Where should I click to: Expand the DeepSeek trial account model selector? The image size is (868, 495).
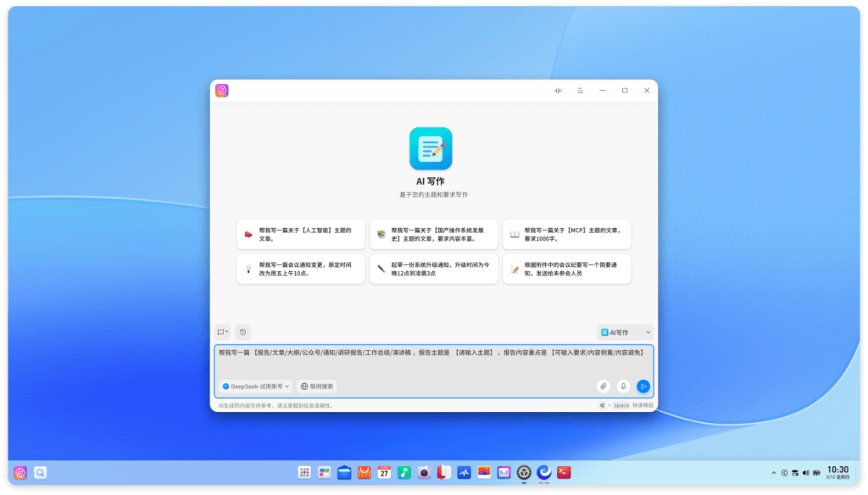click(255, 387)
